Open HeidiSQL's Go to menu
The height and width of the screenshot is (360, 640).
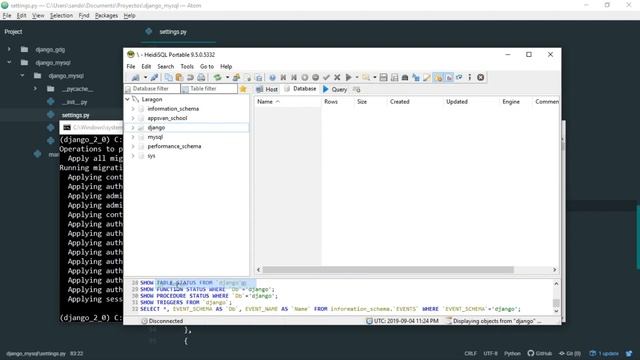(207, 66)
